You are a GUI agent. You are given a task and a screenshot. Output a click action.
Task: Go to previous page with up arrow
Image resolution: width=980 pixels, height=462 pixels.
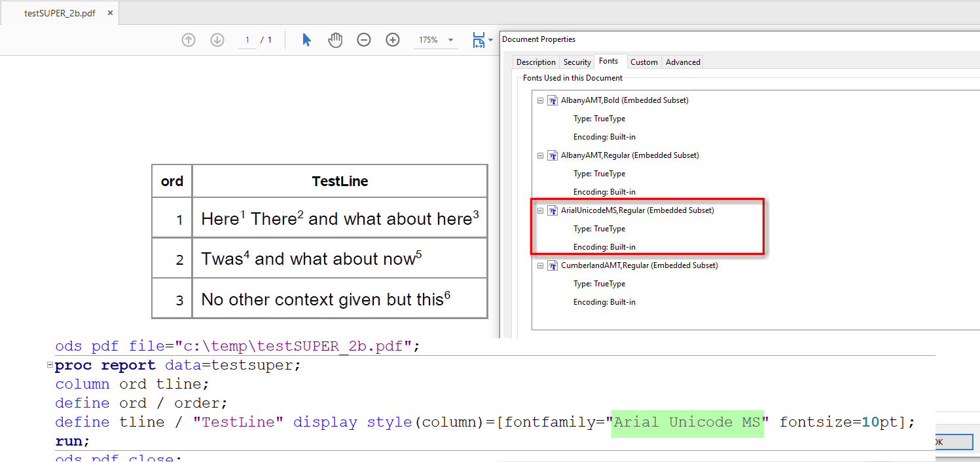[x=188, y=39]
